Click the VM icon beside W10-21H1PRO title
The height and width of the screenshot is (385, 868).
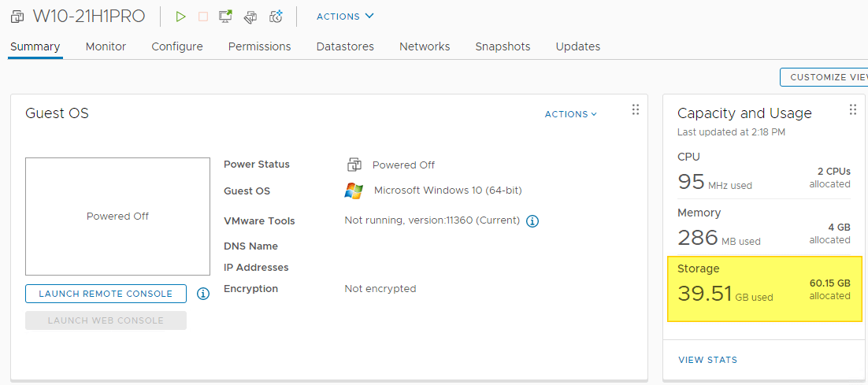click(17, 17)
